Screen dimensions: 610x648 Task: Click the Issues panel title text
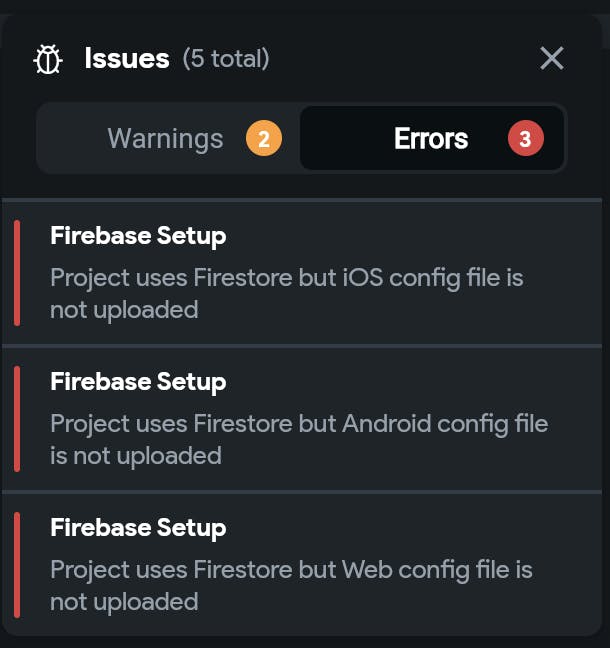pyautogui.click(x=126, y=59)
